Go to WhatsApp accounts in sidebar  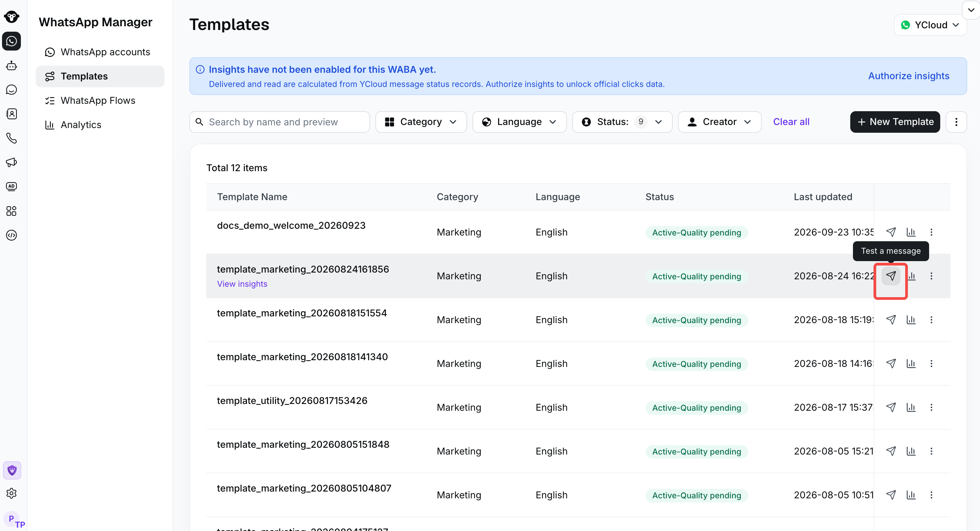[100, 52]
